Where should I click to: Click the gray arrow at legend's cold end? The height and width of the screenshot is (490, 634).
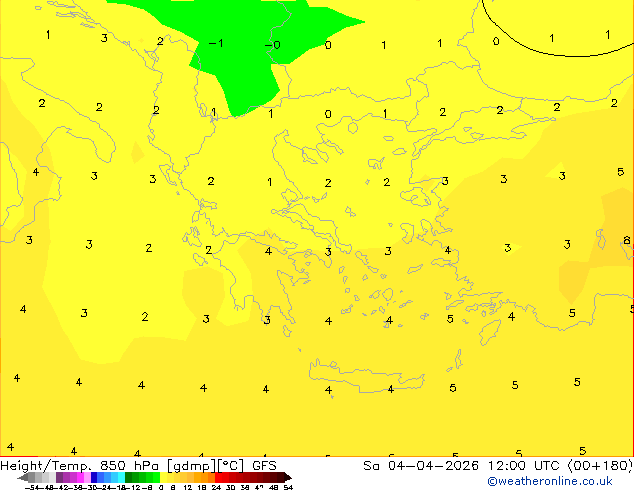pos(23,478)
